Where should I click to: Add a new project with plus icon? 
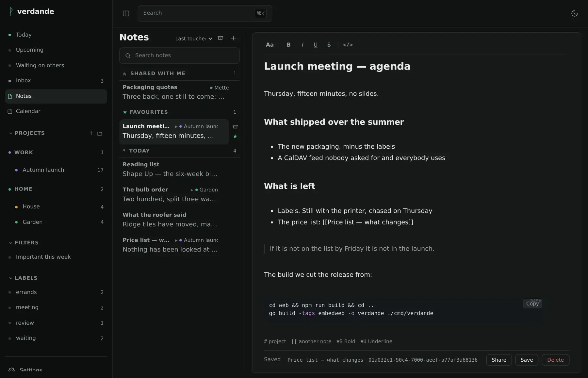tap(91, 133)
